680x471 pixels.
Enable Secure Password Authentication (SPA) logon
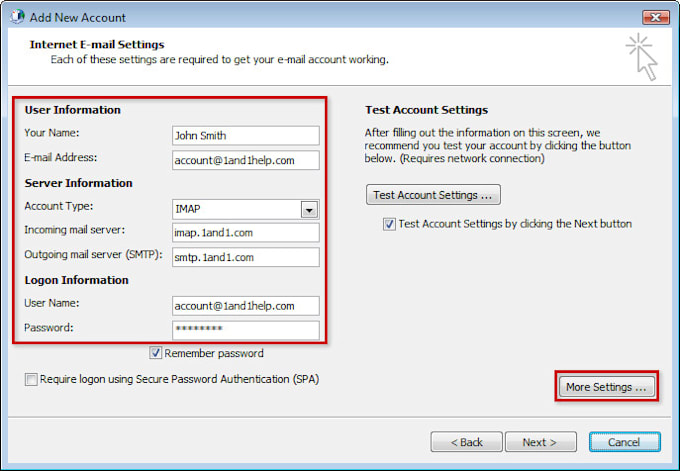[32, 380]
